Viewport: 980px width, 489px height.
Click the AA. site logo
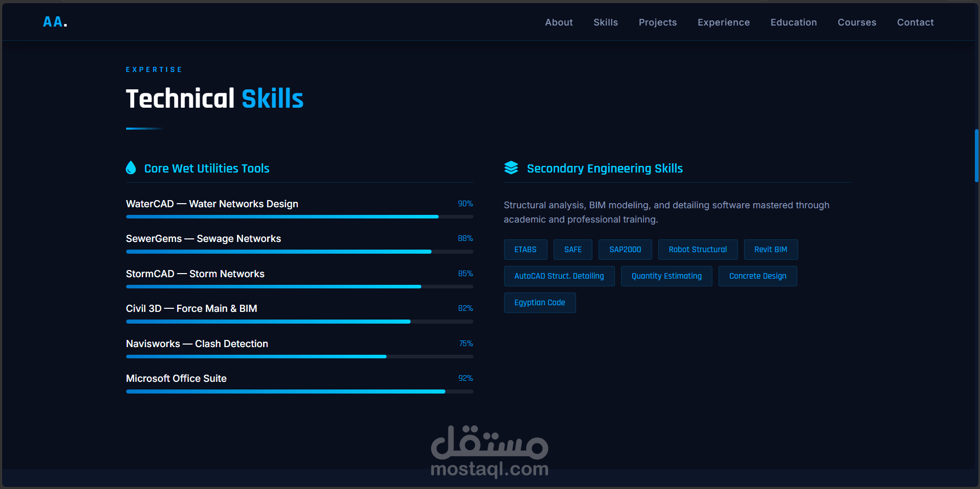55,22
